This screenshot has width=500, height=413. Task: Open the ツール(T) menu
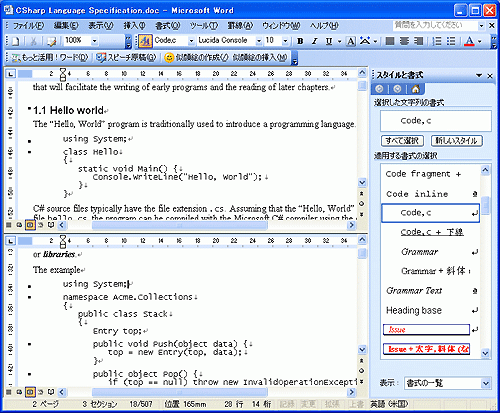point(204,26)
